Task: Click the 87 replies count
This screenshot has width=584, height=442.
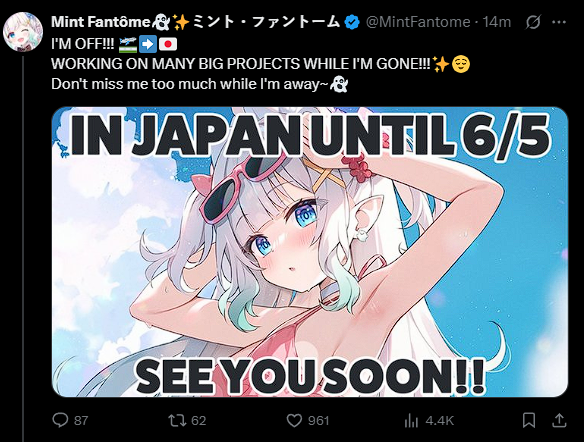Action: (x=81, y=421)
